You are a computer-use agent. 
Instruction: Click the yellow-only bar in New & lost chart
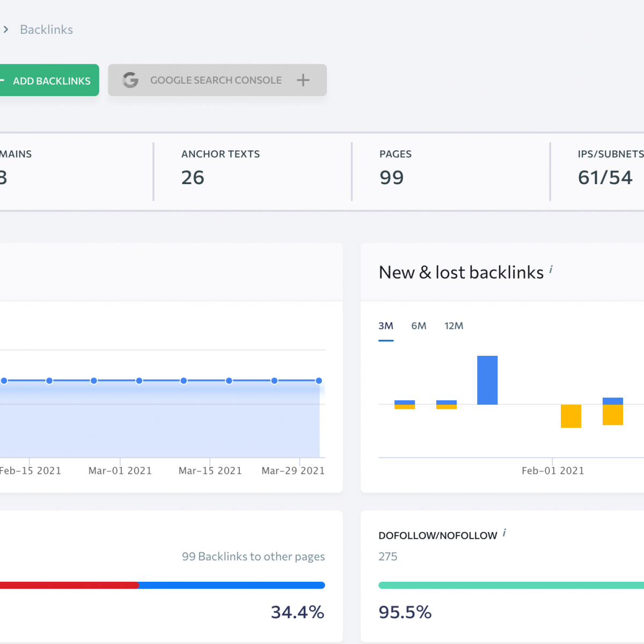click(x=570, y=416)
